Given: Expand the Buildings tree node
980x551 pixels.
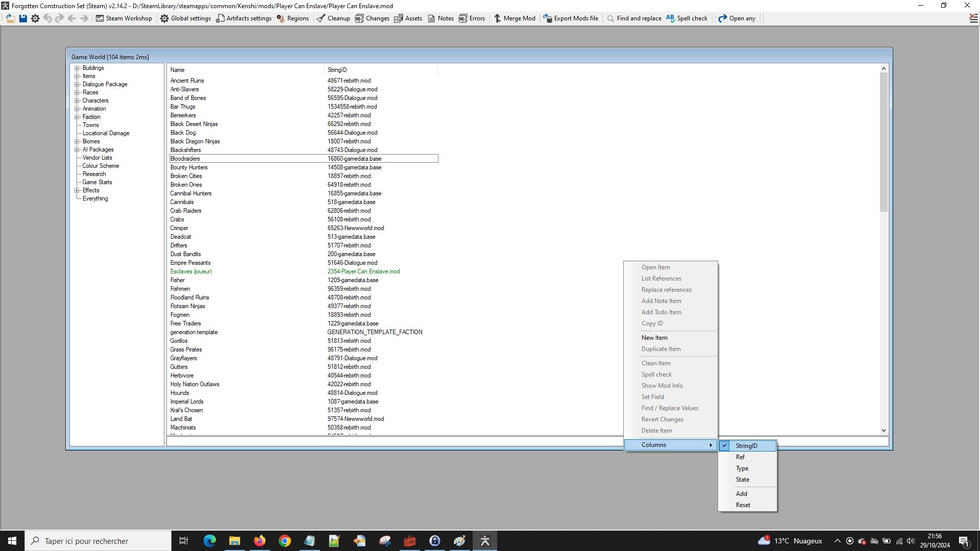Looking at the screenshot, I should click(x=77, y=68).
